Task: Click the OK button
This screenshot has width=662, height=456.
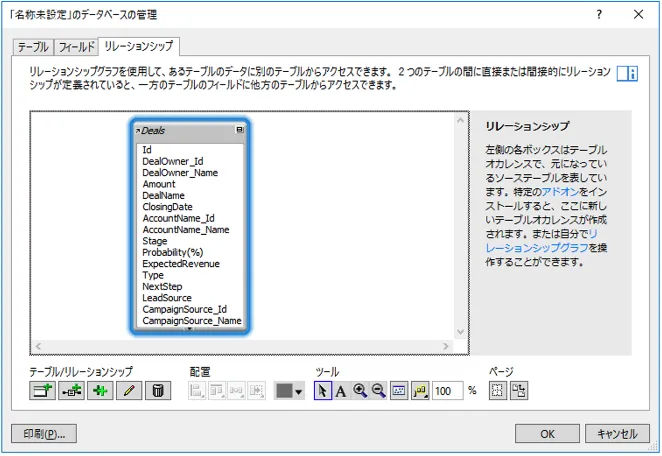Action: [547, 434]
